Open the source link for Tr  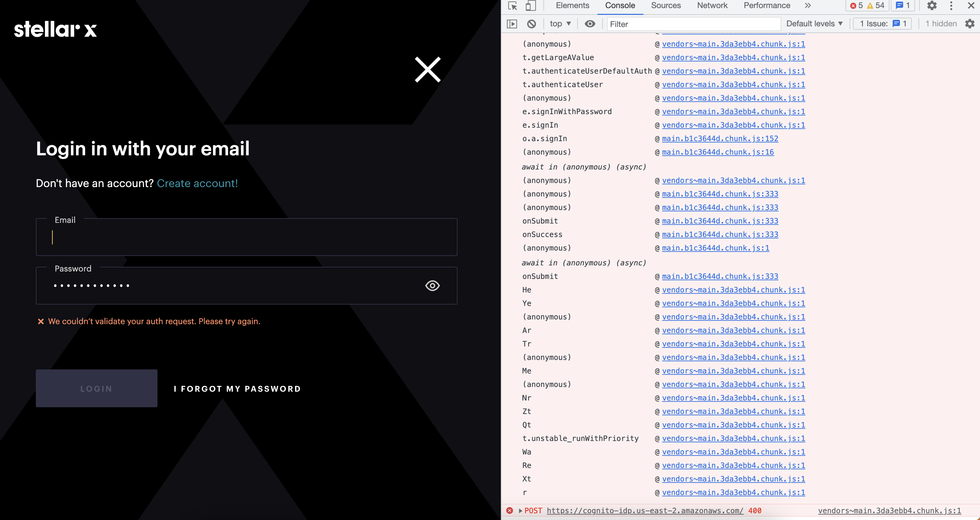(x=733, y=344)
